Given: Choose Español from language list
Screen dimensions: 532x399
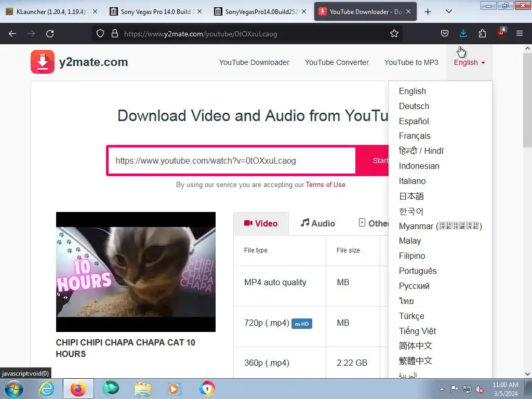Looking at the screenshot, I should (414, 121).
